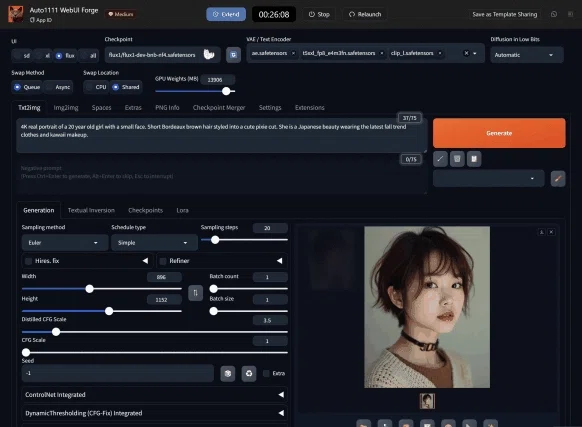Click the positive prompt text area
The height and width of the screenshot is (427, 582).
click(x=221, y=136)
